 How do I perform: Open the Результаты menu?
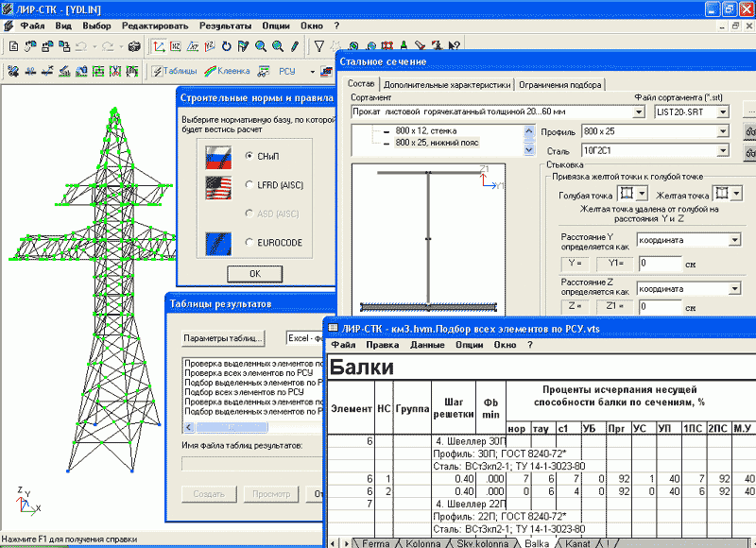(226, 26)
